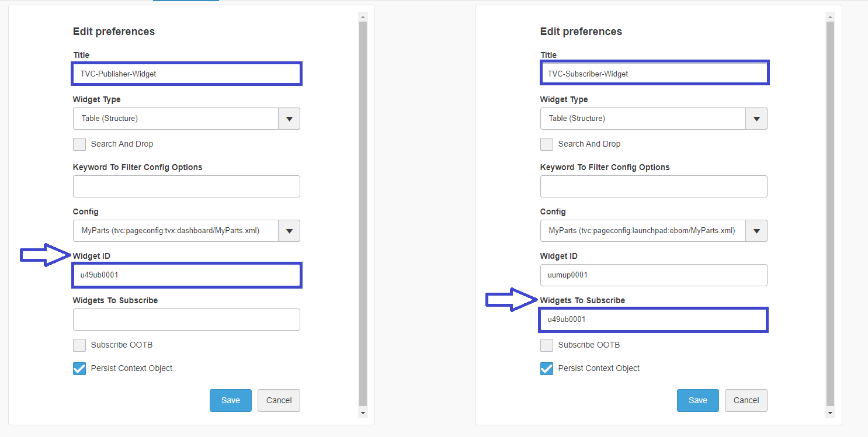The height and width of the screenshot is (437, 868).
Task: Open Widget Type dropdown in Subscriber panel
Action: tap(756, 119)
